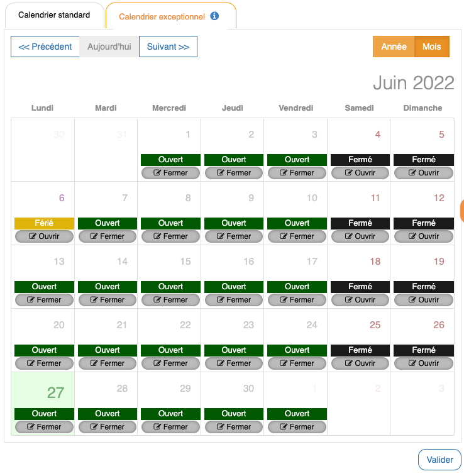Switch to Année view
This screenshot has height=476, width=464.
[394, 47]
